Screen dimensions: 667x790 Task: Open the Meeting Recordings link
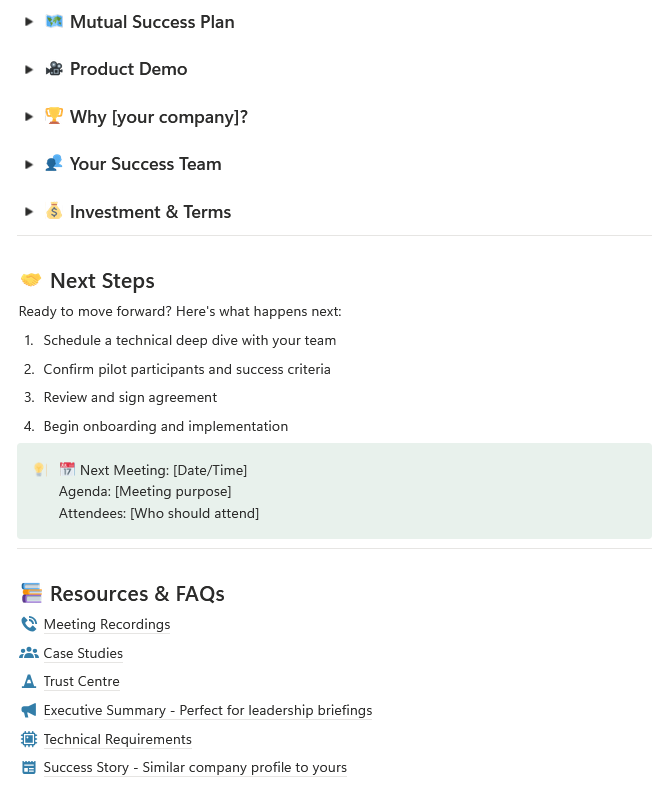107,624
